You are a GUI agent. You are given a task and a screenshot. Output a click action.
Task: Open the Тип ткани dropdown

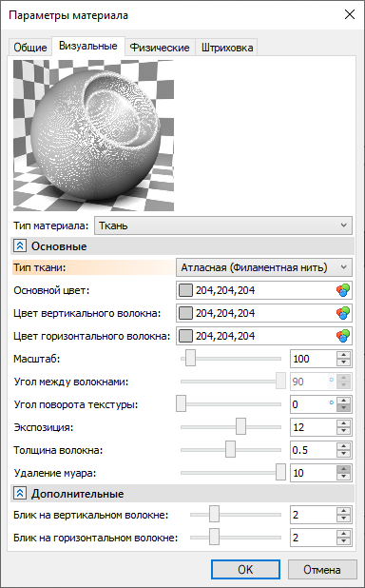tap(264, 267)
